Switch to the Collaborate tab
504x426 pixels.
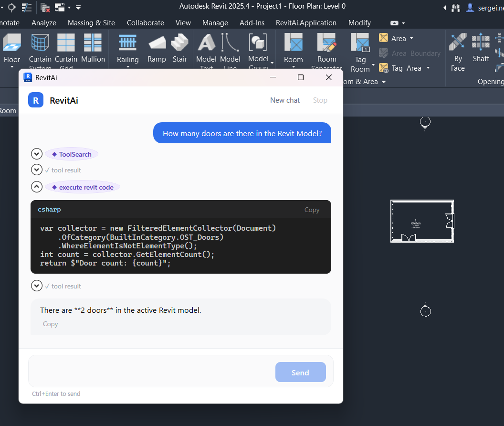click(145, 23)
